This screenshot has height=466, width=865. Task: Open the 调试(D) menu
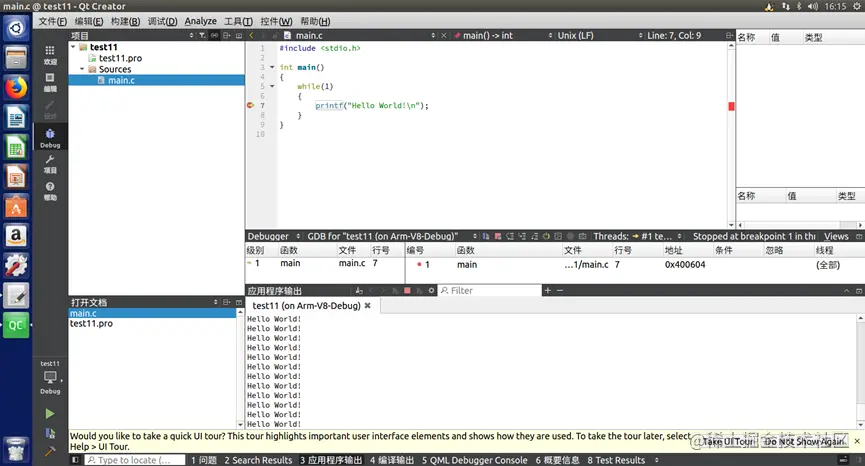[x=162, y=22]
